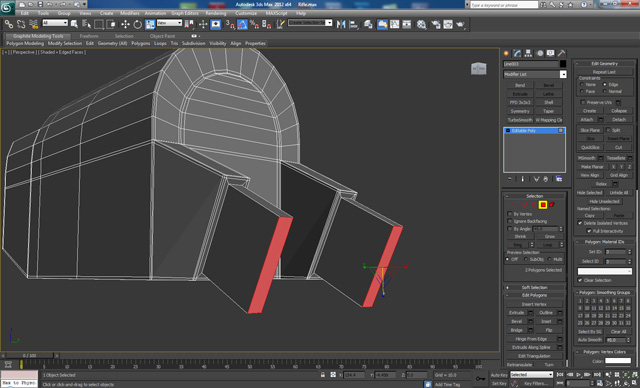
Task: Select the Move transform tool
Action: [125, 24]
